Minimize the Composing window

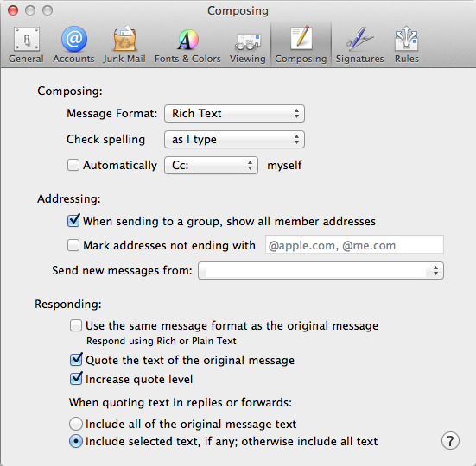click(30, 10)
